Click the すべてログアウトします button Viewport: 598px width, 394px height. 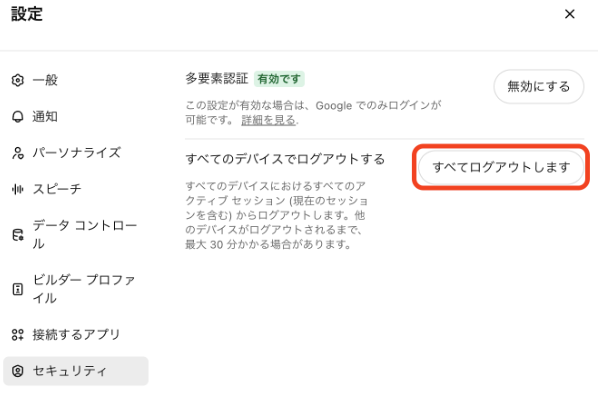point(501,167)
